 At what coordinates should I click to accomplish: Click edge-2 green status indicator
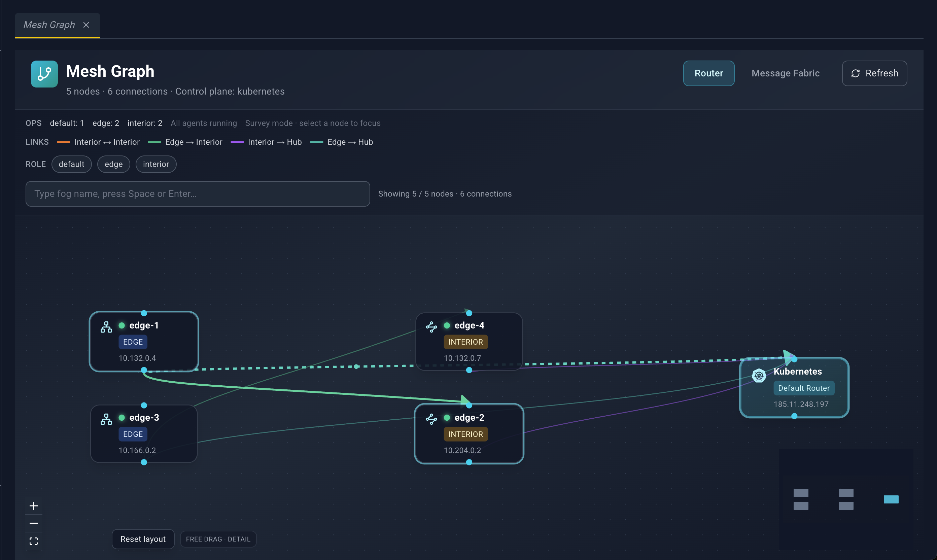pos(447,417)
